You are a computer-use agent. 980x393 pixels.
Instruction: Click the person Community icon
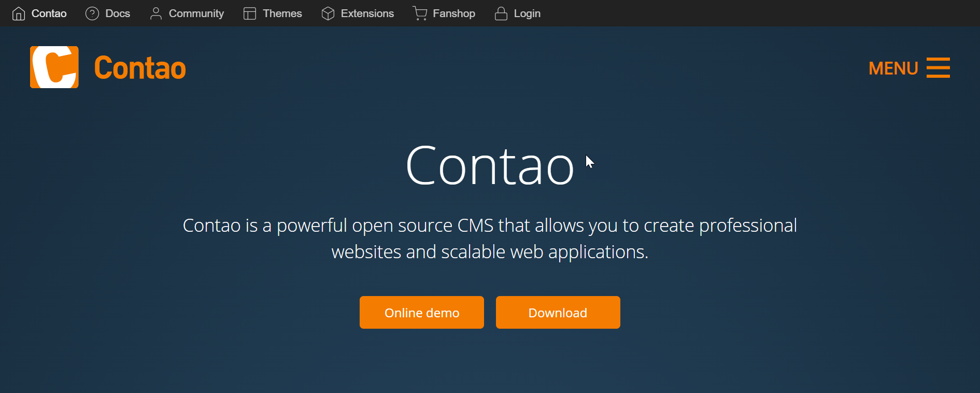[155, 13]
